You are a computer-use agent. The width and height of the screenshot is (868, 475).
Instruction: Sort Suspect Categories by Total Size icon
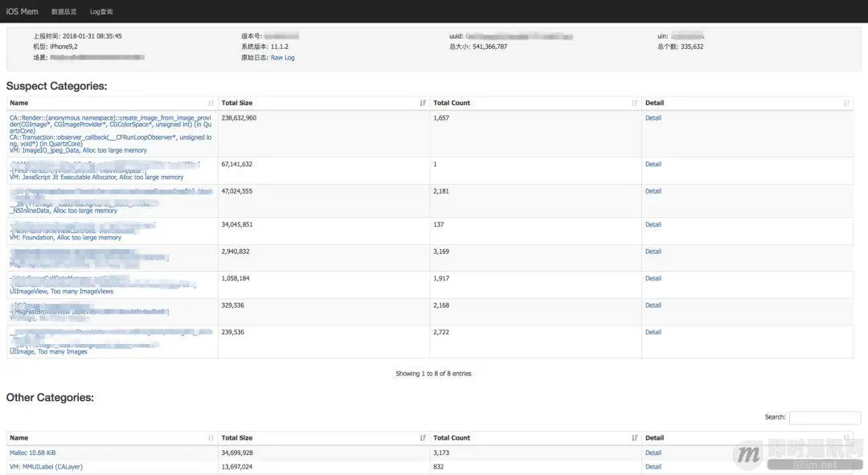click(x=423, y=103)
